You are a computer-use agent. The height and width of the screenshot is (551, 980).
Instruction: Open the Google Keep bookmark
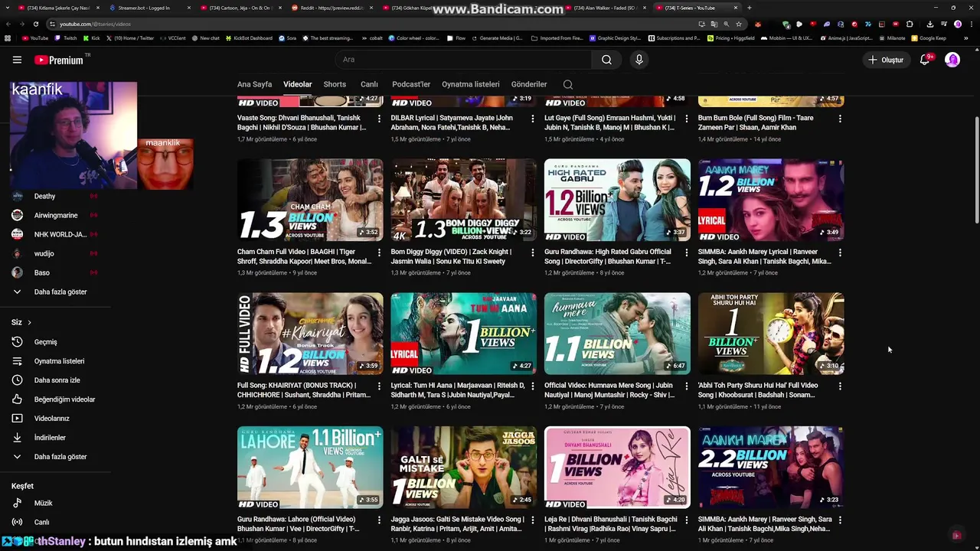929,37
